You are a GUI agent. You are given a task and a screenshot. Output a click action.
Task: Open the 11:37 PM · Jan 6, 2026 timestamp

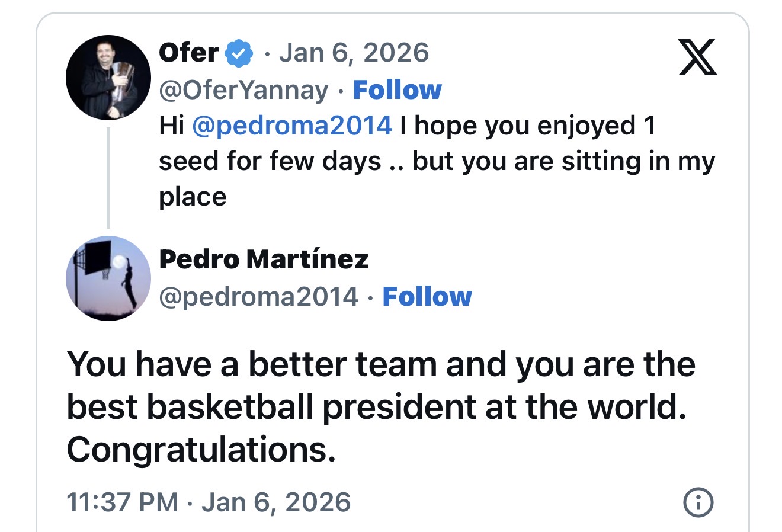click(209, 502)
